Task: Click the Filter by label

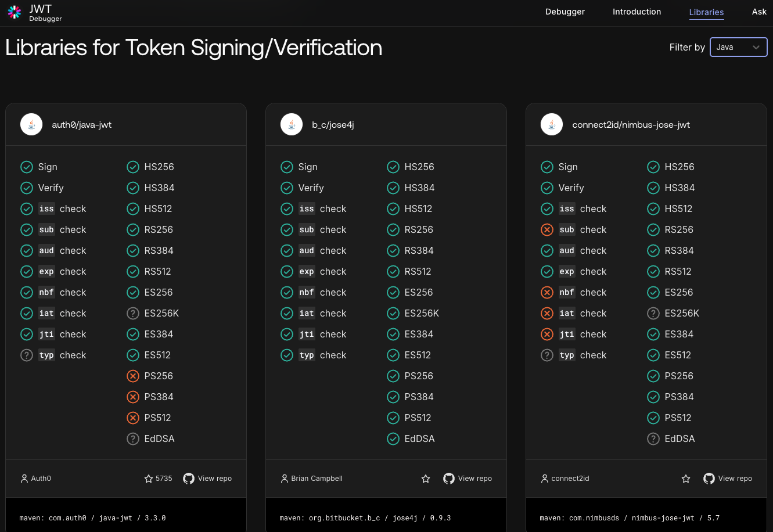Action: pyautogui.click(x=687, y=47)
